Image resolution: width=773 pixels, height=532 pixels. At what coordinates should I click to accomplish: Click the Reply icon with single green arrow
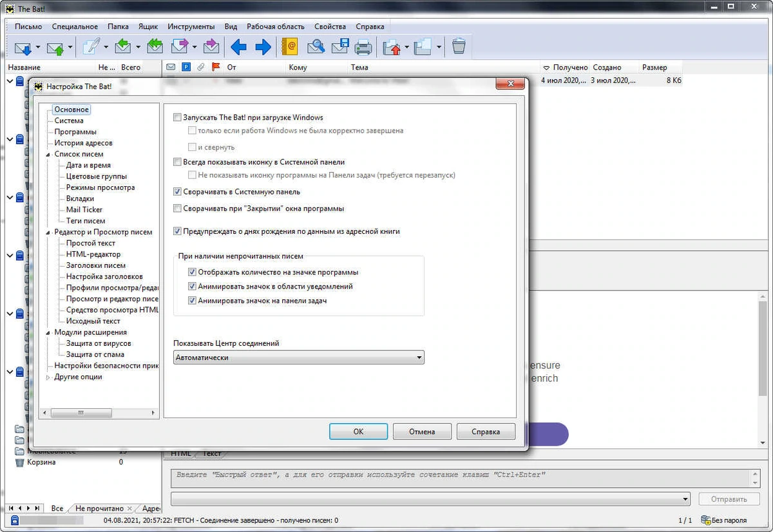[123, 47]
